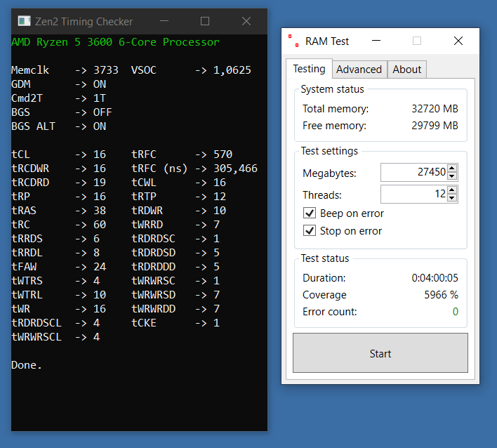This screenshot has height=448, width=497.
Task: Start the RAM test
Action: (380, 353)
